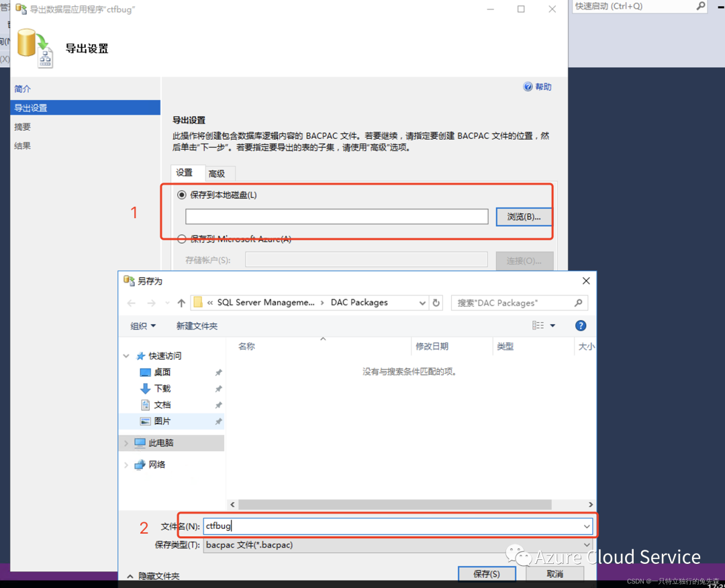725x588 pixels.
Task: Click the 浏览(B)... browse button
Action: pyautogui.click(x=524, y=216)
